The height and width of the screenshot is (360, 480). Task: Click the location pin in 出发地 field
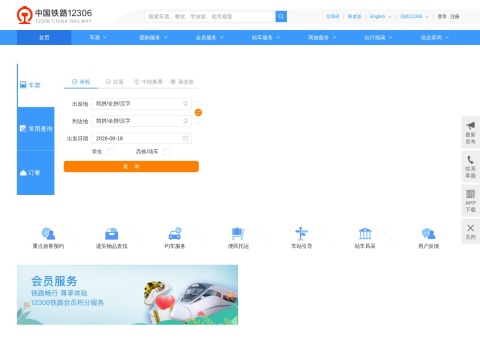point(186,104)
